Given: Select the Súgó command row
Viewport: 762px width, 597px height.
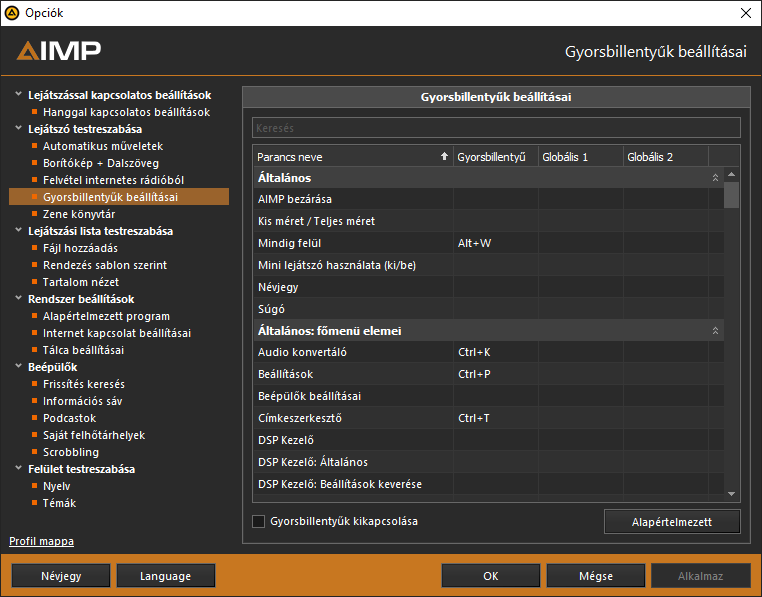Looking at the screenshot, I should (x=488, y=308).
